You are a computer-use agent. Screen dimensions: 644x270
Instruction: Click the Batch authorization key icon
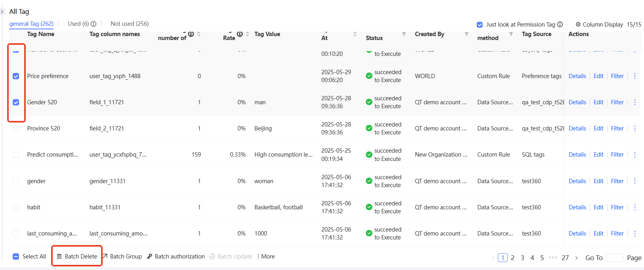click(x=149, y=257)
